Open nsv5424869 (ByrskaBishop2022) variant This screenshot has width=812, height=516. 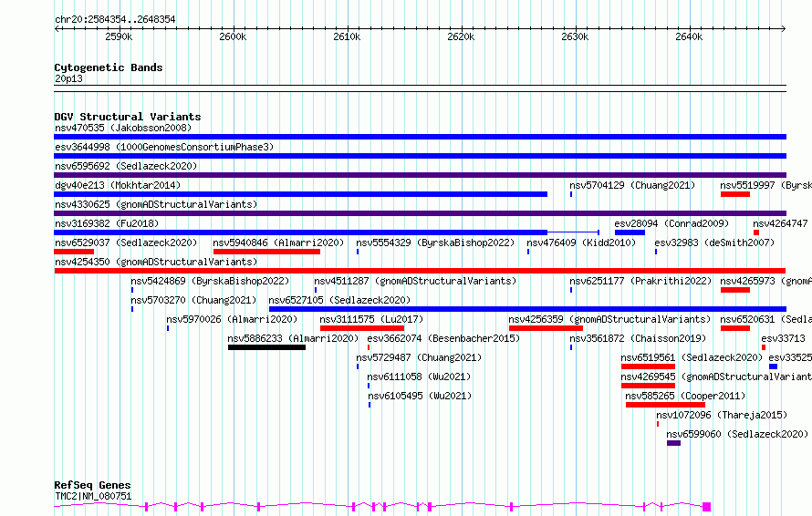[x=210, y=281]
